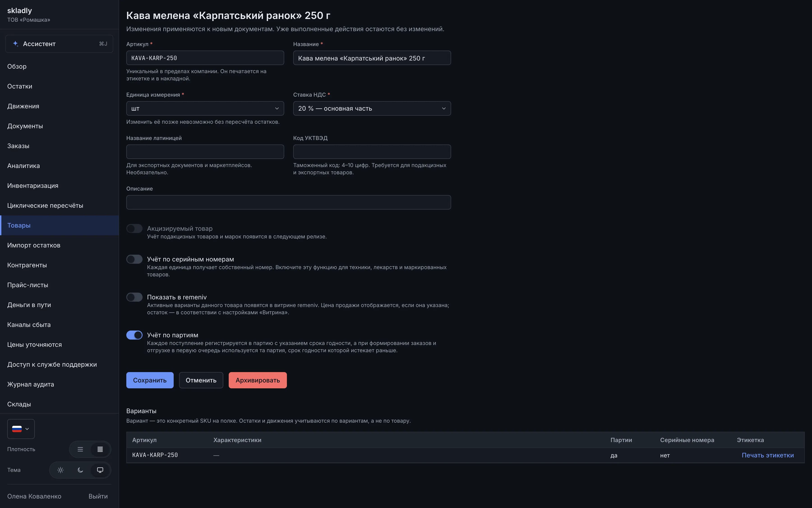Select the comfortable density icon
The image size is (812, 508).
pos(80,449)
